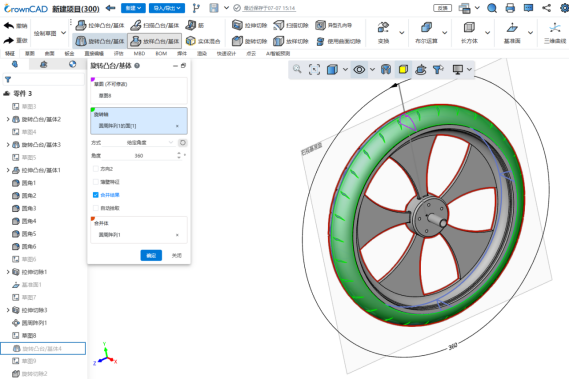570x379 pixels.
Task: Click the print icon in top bar
Action: (510, 8)
